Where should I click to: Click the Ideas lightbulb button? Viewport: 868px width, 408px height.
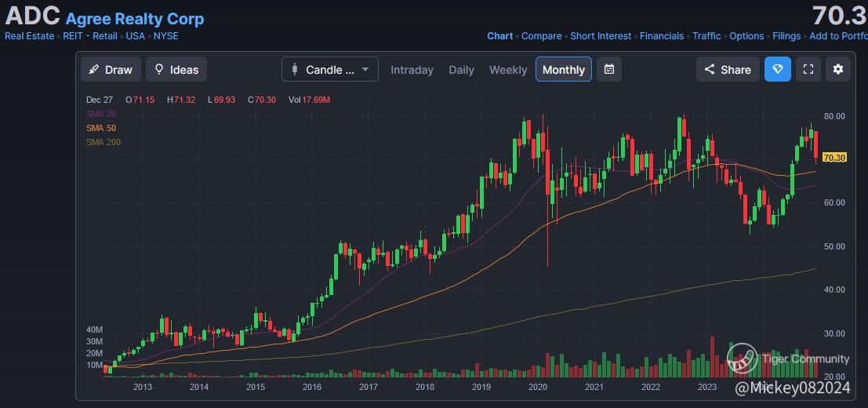click(x=176, y=70)
